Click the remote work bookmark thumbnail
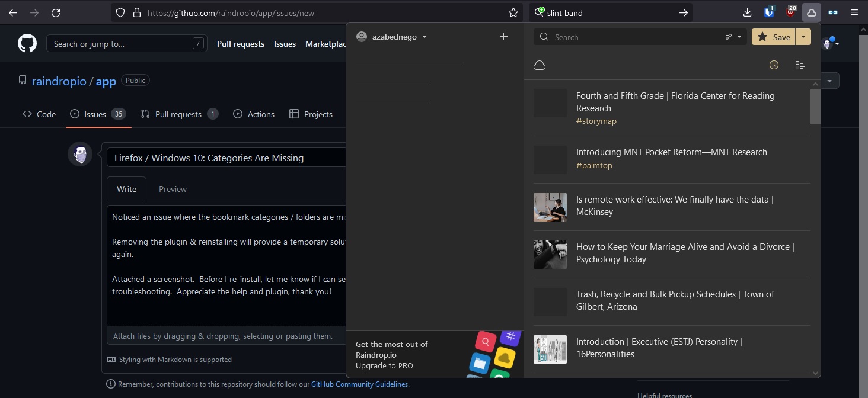Image resolution: width=868 pixels, height=398 pixels. pos(550,207)
